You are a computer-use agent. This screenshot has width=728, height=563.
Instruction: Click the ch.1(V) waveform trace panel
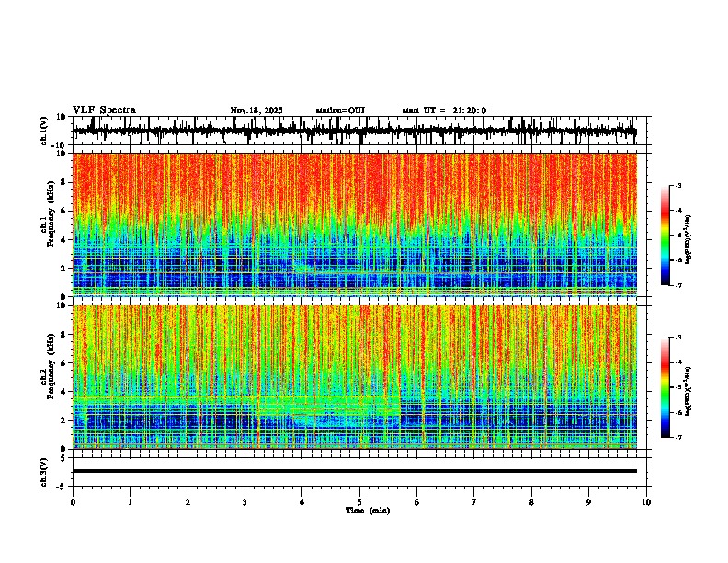click(361, 131)
